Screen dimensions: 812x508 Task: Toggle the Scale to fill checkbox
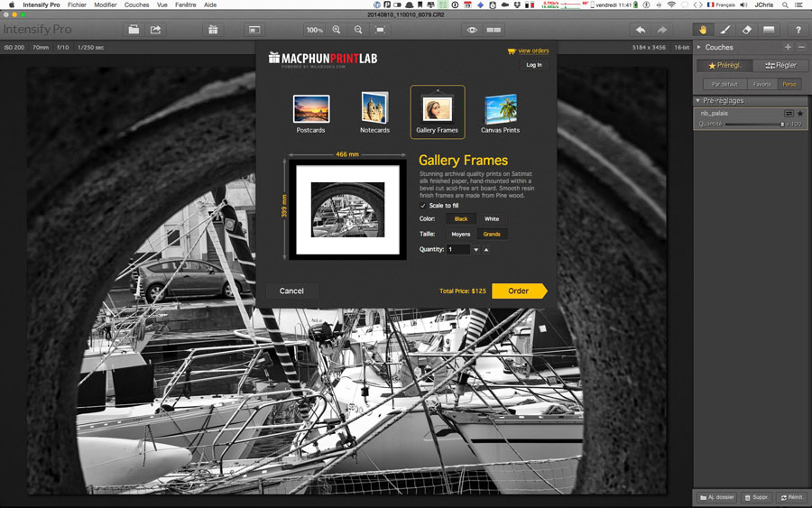click(x=423, y=206)
